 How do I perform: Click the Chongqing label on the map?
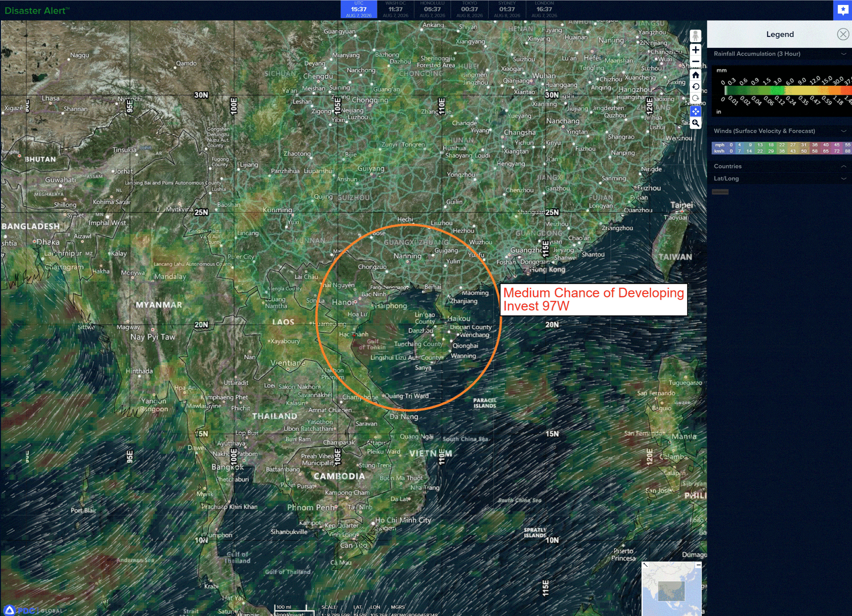pos(370,100)
